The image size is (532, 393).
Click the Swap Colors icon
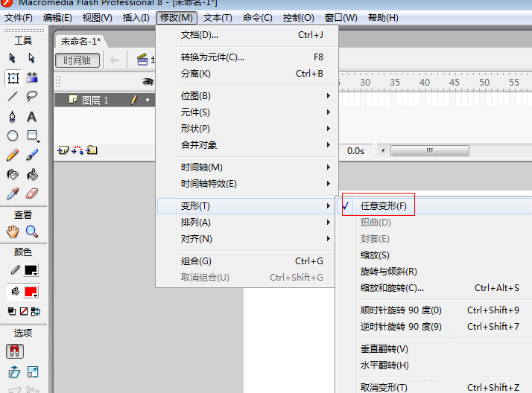pos(36,311)
